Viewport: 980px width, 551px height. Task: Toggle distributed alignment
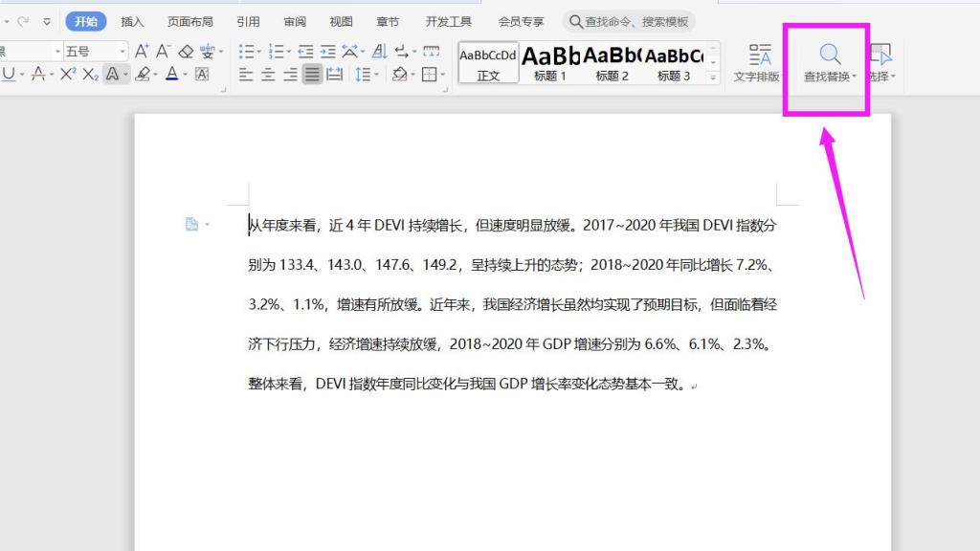pos(335,75)
